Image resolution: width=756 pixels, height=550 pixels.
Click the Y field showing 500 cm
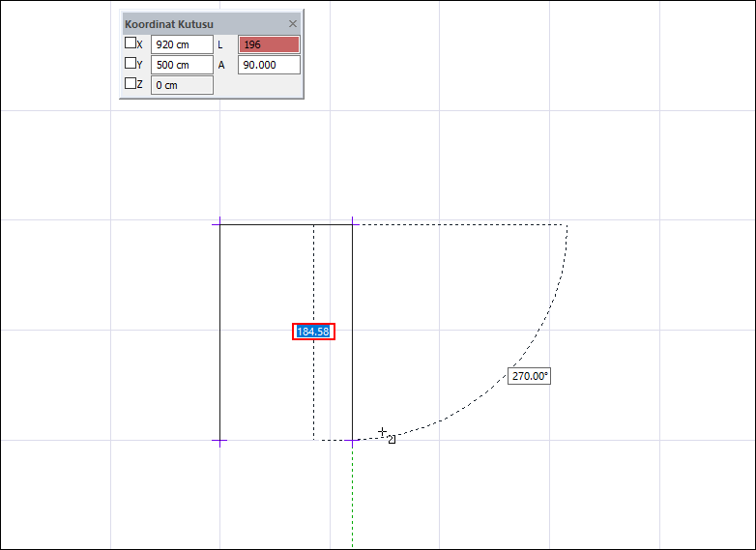pos(182,65)
